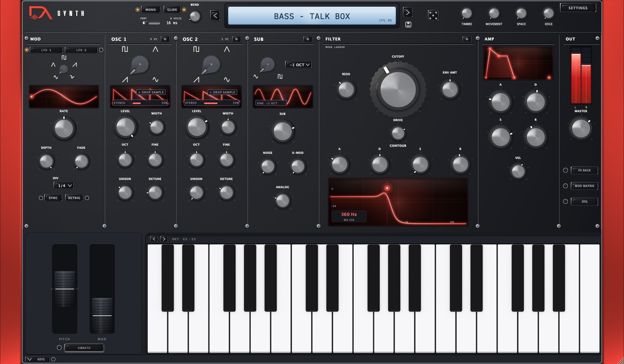Enable LFO RETRIG

coord(74,198)
